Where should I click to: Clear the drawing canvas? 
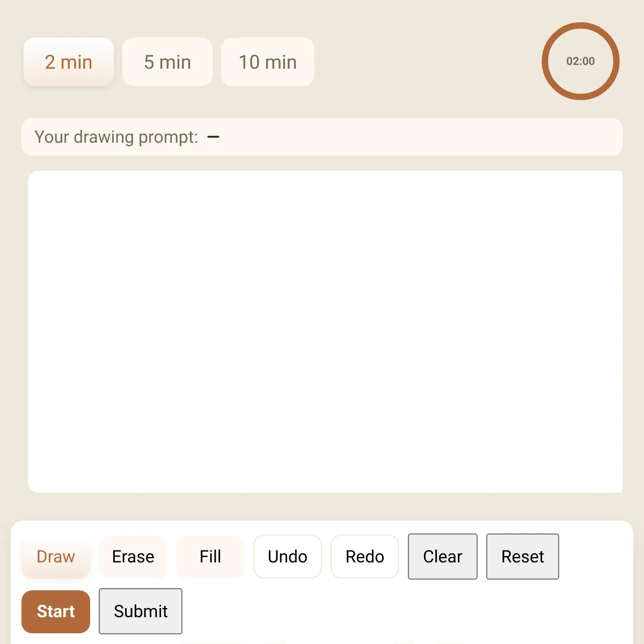[x=443, y=557]
